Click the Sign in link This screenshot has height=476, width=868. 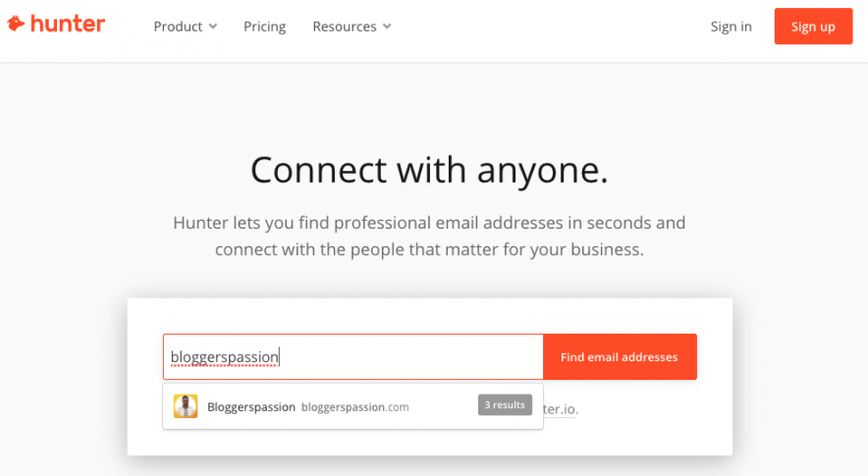pos(731,26)
